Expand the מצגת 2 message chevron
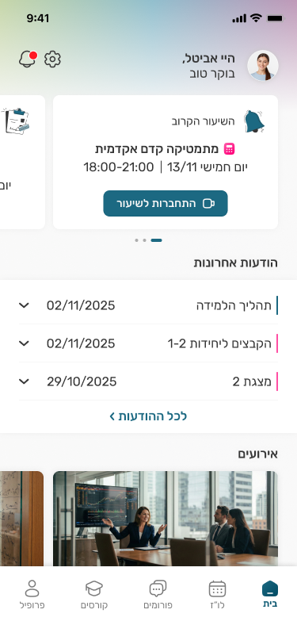 25,381
